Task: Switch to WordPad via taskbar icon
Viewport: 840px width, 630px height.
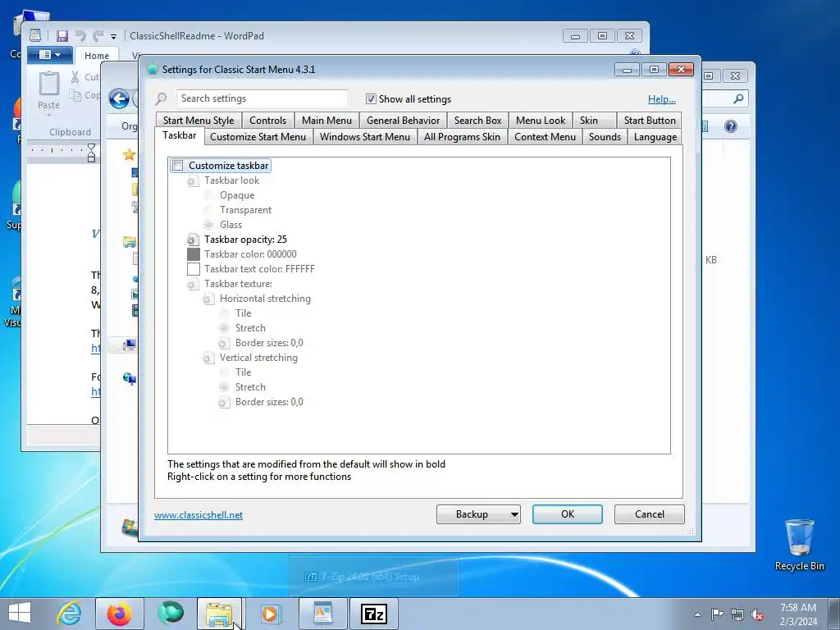Action: (322, 614)
